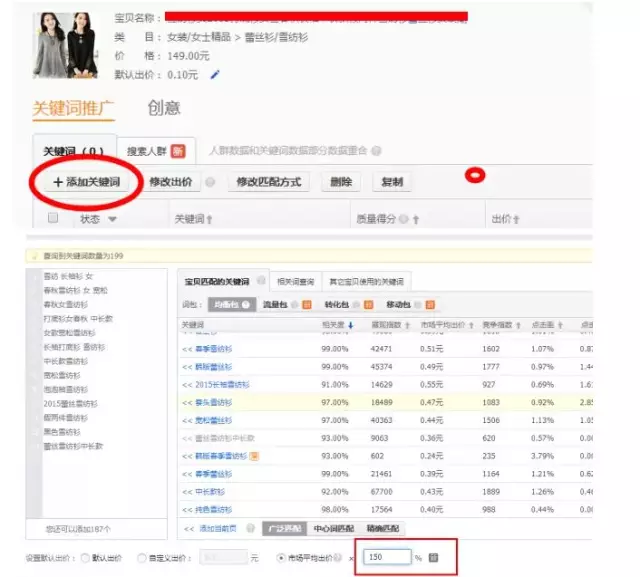Sort keyword list by 竞争指数 arrow

(x=518, y=325)
